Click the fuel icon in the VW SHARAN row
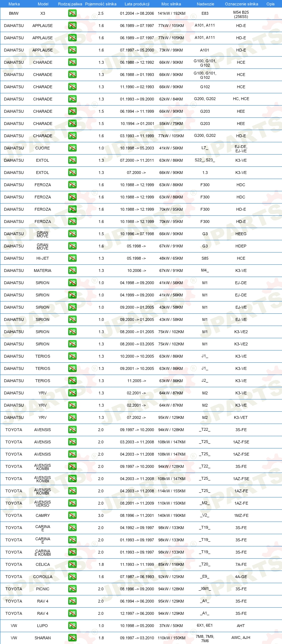The width and height of the screenshot is (282, 644). point(72,638)
